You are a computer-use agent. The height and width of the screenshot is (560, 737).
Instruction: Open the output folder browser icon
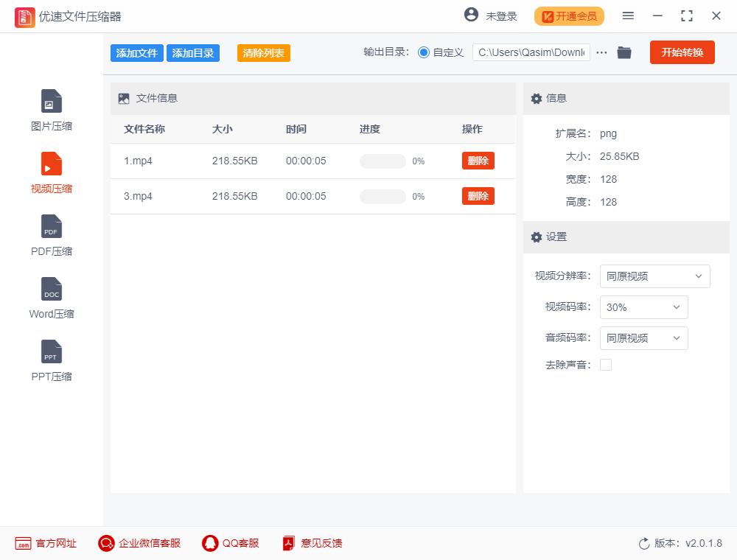click(x=624, y=52)
